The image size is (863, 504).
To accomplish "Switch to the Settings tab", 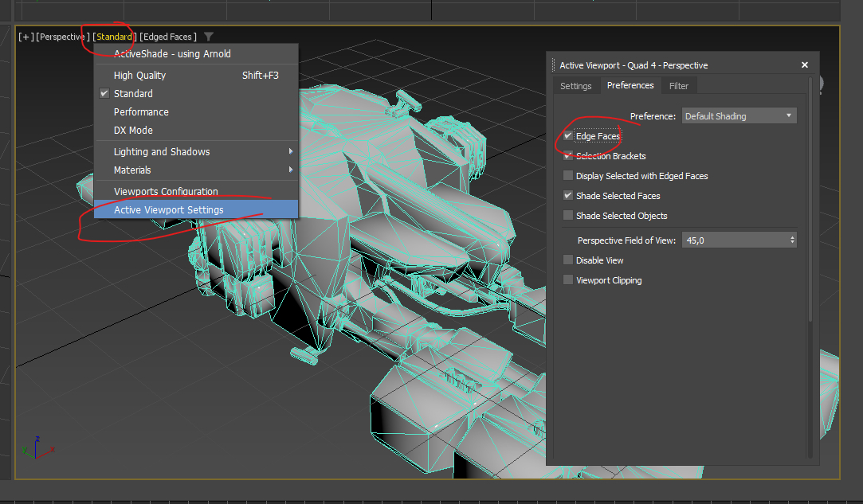I will 575,86.
